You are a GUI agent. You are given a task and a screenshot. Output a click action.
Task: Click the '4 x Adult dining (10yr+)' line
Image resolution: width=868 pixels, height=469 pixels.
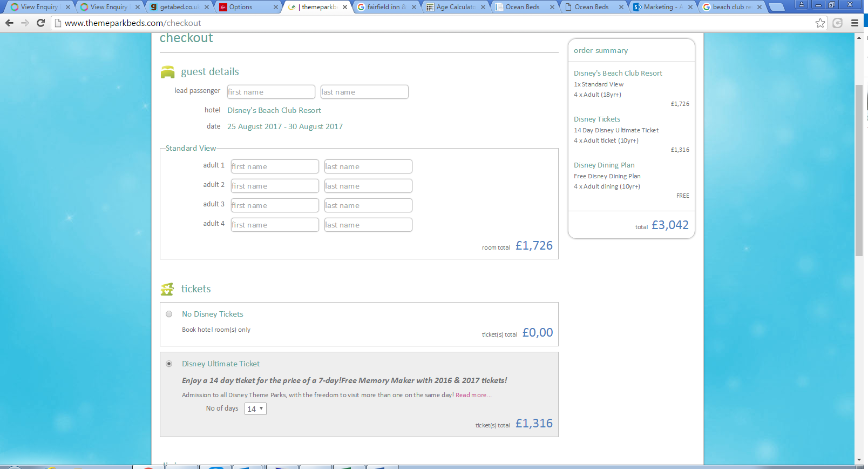(x=607, y=186)
